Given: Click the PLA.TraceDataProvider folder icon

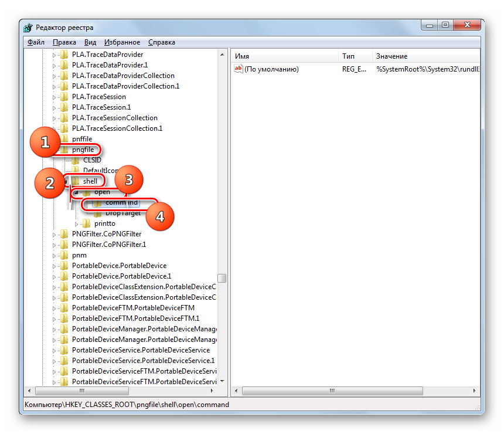Looking at the screenshot, I should point(64,55).
